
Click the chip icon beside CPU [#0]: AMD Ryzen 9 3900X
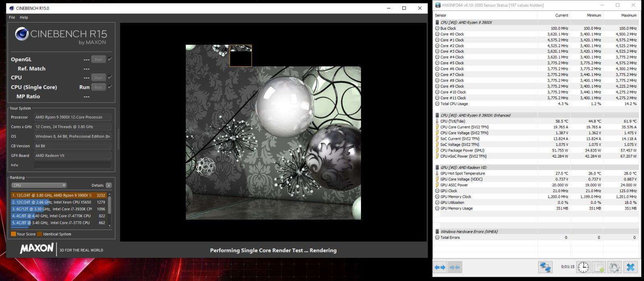click(437, 23)
